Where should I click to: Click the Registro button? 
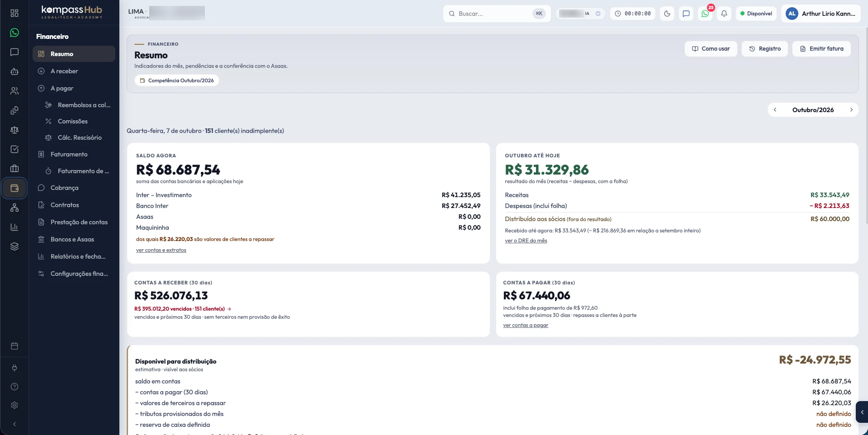tap(765, 49)
